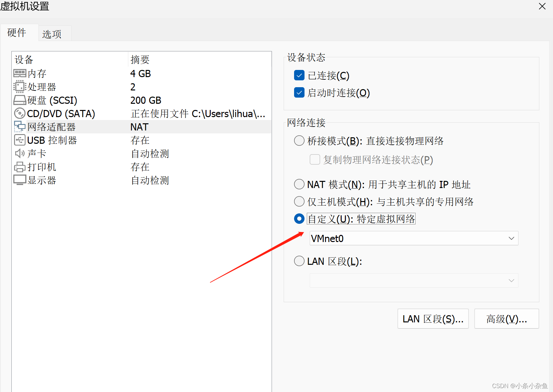Click the hard disk (SCSI) icon
Viewport: 553px width, 392px height.
(20, 100)
